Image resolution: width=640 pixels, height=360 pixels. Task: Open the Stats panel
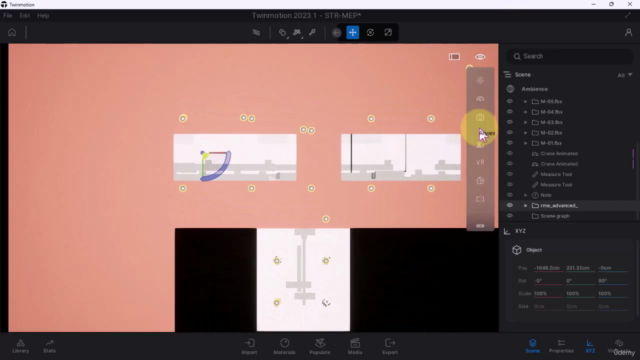coord(49,346)
